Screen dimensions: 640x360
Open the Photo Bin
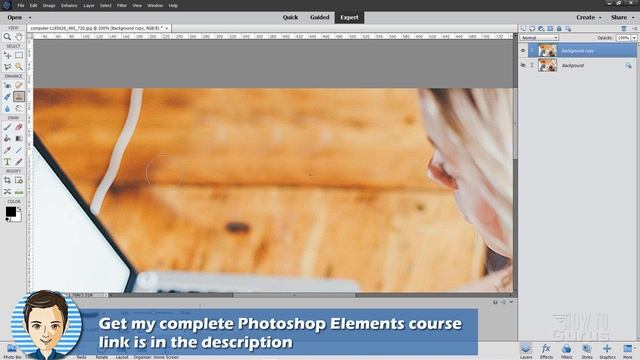[12, 351]
